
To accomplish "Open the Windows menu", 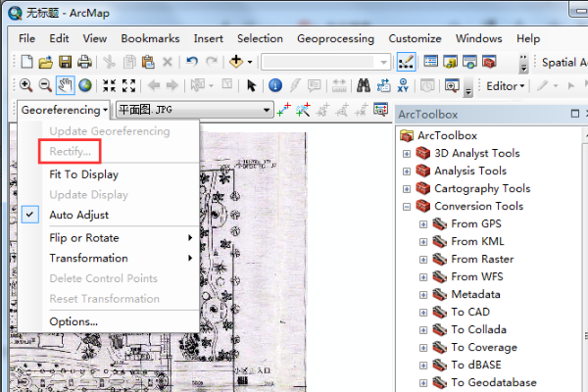I will click(479, 38).
